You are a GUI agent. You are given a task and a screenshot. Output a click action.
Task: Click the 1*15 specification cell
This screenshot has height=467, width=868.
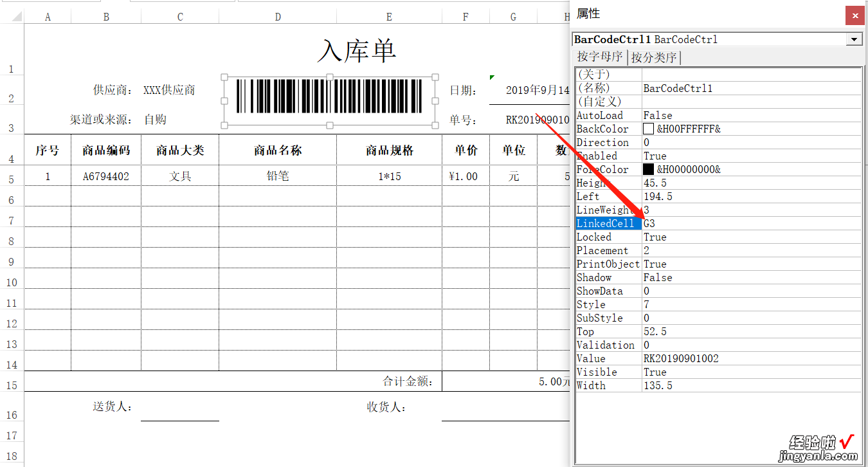tap(389, 176)
